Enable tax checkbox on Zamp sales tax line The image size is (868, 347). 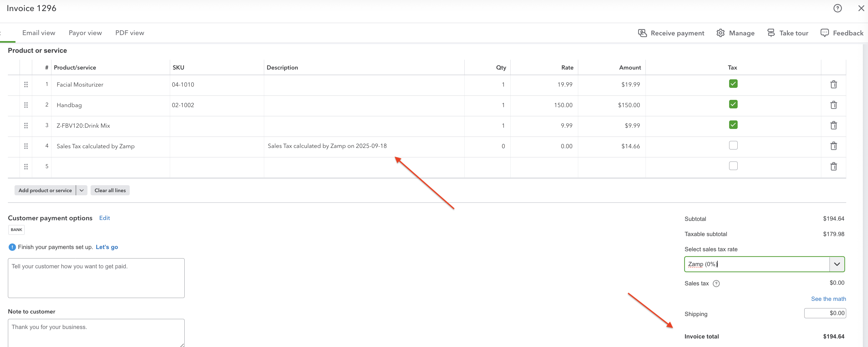pyautogui.click(x=733, y=145)
